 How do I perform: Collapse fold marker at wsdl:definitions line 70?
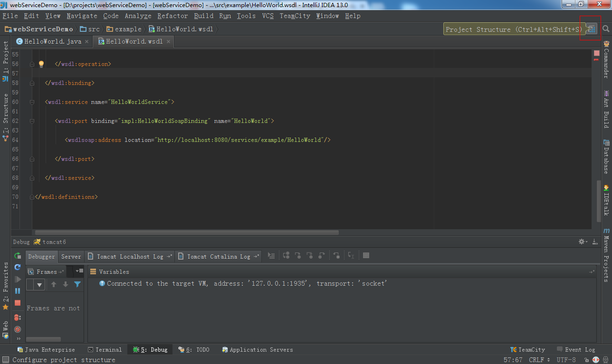(32, 197)
